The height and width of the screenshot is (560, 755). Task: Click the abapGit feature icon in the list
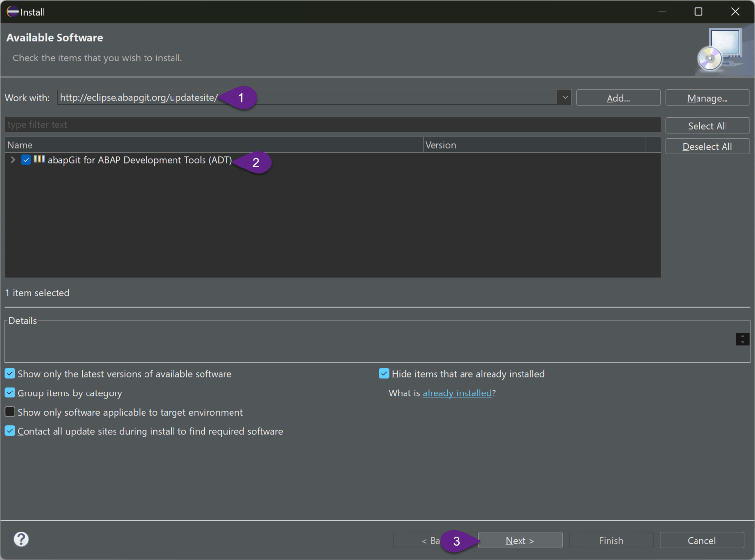[39, 160]
